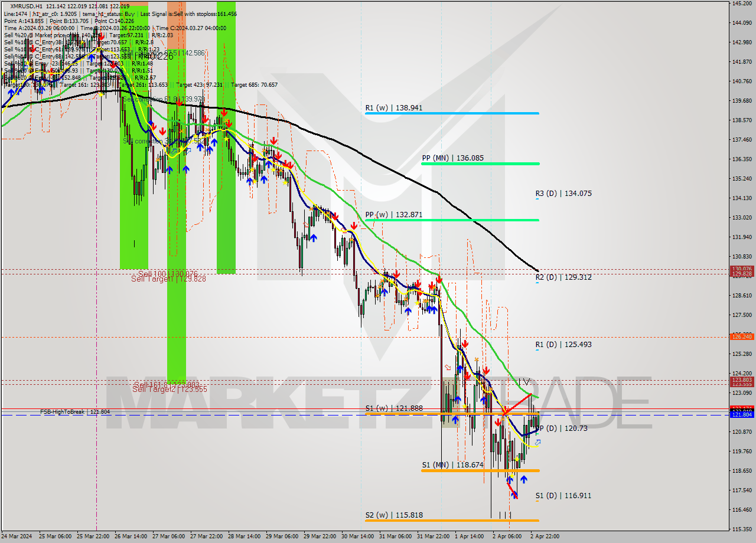Click the 115.350 price axis value
Screen dimensions: 756x543
click(x=741, y=529)
